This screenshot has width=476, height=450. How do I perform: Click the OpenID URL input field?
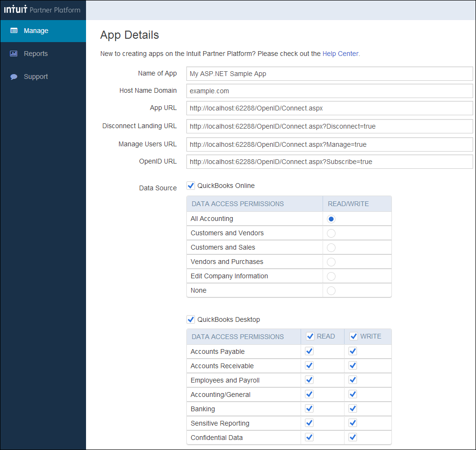329,162
